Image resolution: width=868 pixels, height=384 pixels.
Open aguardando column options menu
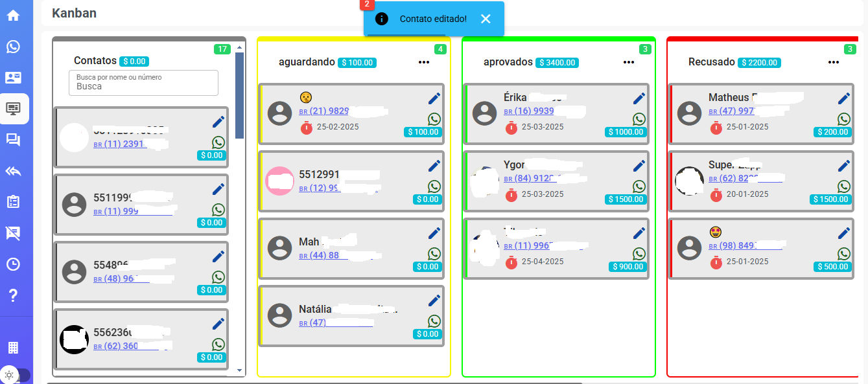[x=424, y=62]
